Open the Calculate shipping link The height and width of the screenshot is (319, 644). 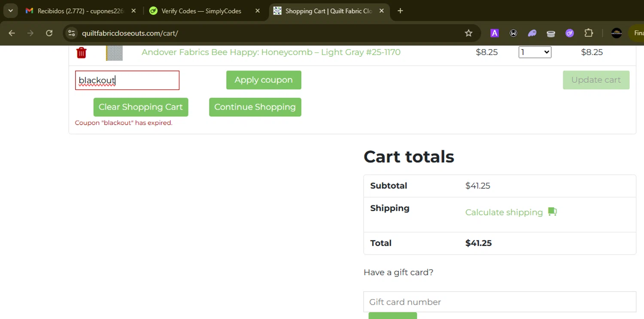click(x=504, y=212)
